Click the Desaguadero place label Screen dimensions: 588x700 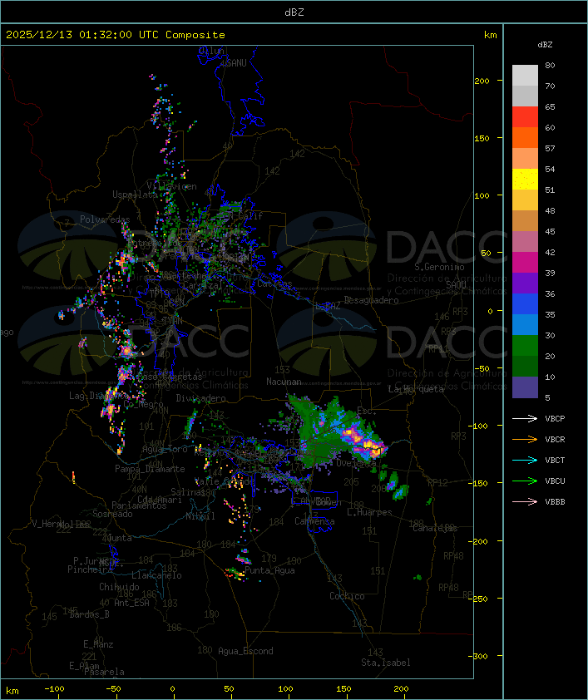click(x=372, y=300)
